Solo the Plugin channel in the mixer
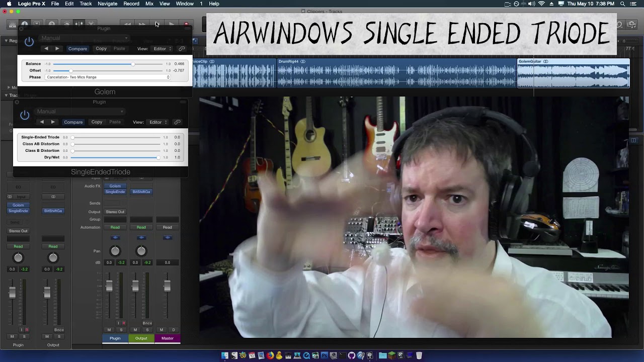This screenshot has height=362, width=644. tap(121, 330)
